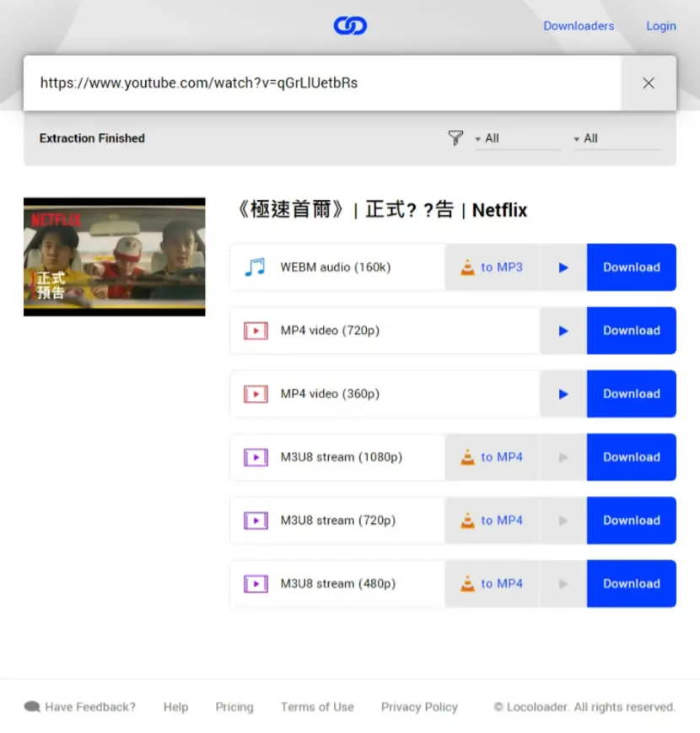This screenshot has height=733, width=700.
Task: Open the first All filter dropdown
Action: click(517, 139)
